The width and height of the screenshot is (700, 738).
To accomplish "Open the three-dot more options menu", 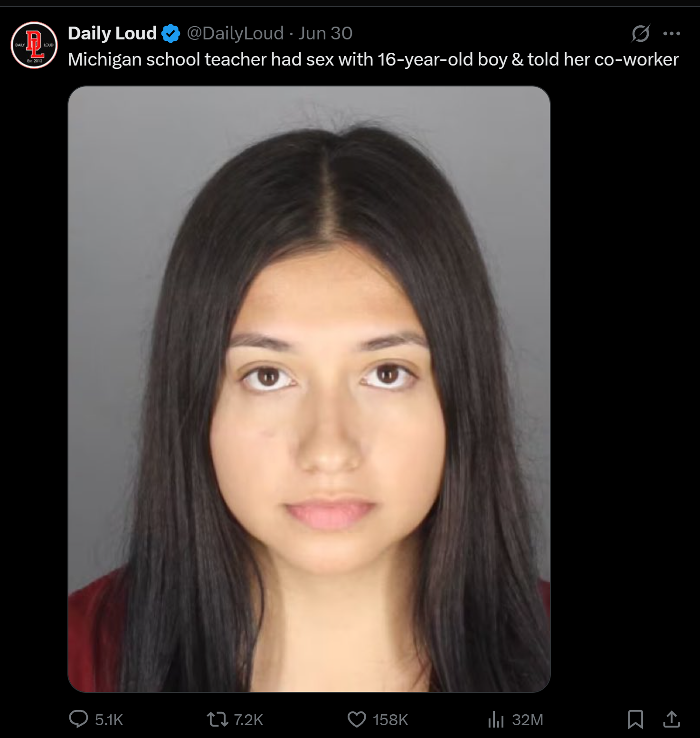I will (x=672, y=33).
